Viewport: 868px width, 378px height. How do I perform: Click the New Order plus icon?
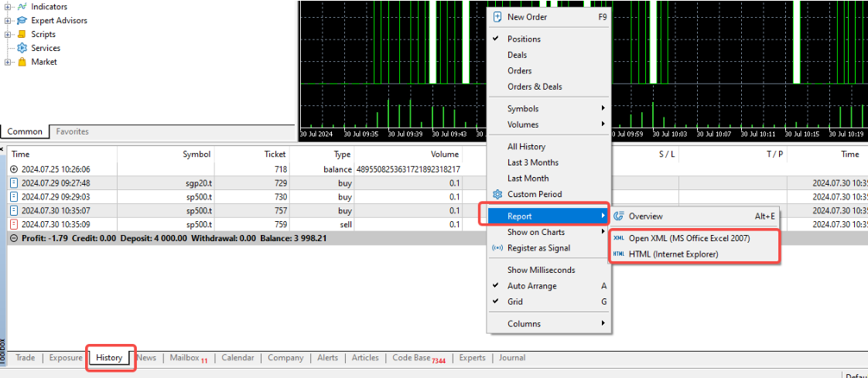click(x=496, y=17)
